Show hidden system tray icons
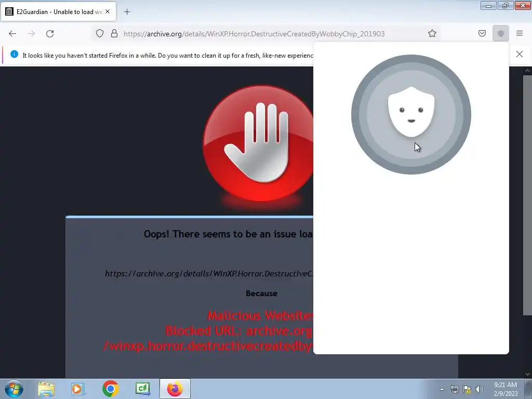This screenshot has height=399, width=532. coord(442,389)
